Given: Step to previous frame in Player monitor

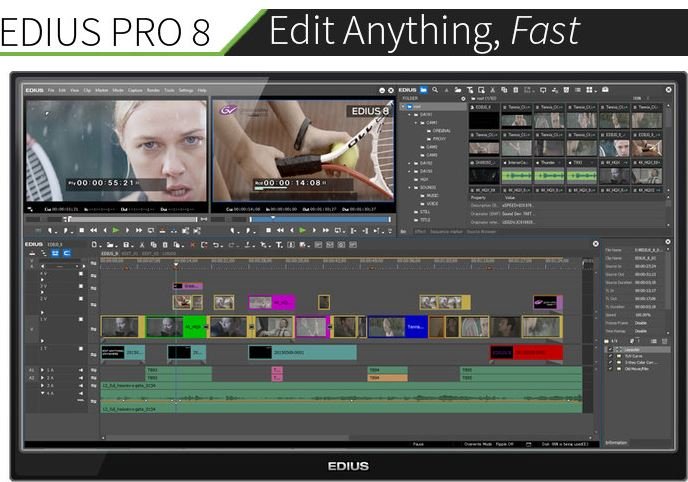Looking at the screenshot, I should point(105,230).
